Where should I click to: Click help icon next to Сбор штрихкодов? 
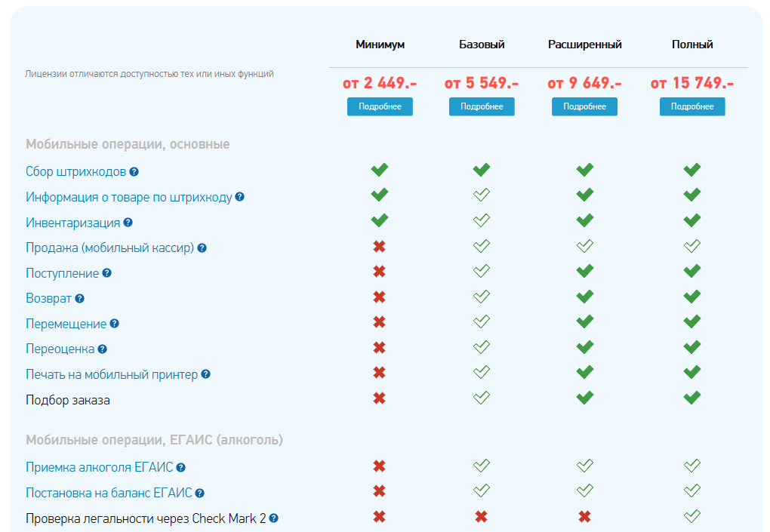(x=134, y=172)
